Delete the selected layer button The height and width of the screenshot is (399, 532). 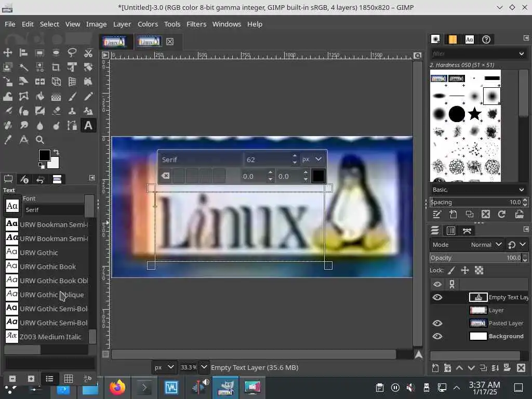pos(521,368)
